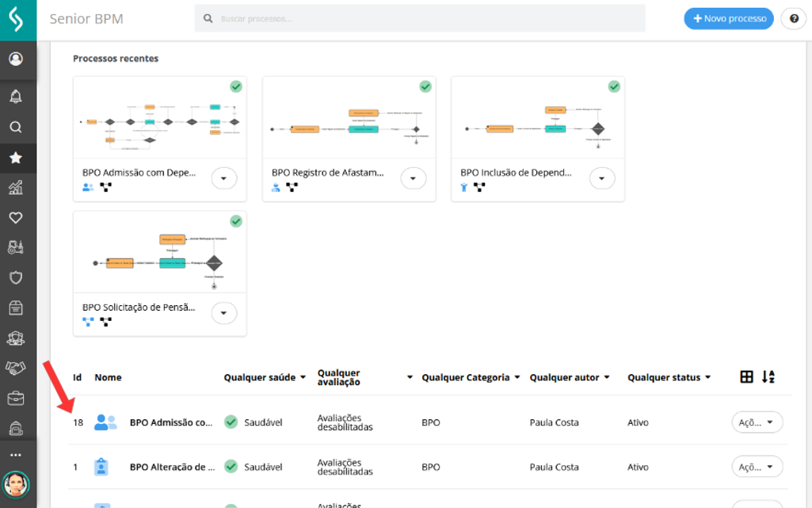812x508 pixels.
Task: Open the shield icon in sidebar
Action: [x=15, y=277]
